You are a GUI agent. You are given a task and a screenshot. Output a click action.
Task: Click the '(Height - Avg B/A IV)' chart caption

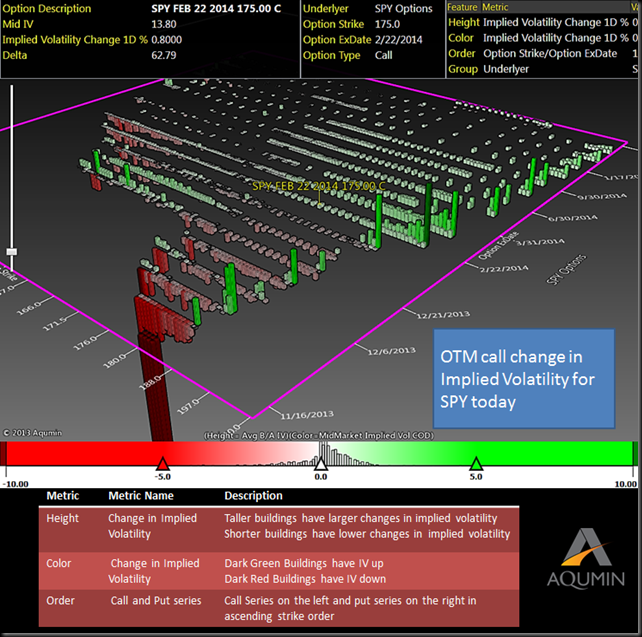pyautogui.click(x=246, y=436)
